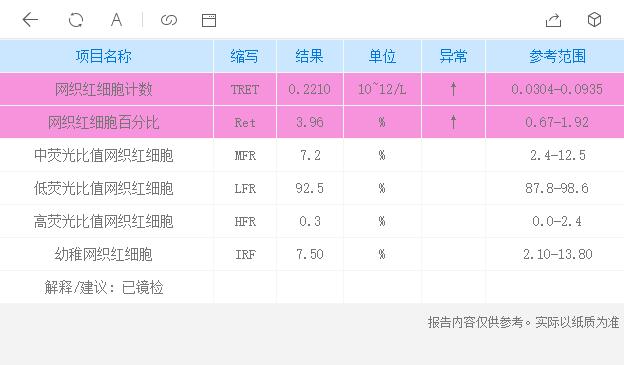Select column header 结果

(x=309, y=56)
